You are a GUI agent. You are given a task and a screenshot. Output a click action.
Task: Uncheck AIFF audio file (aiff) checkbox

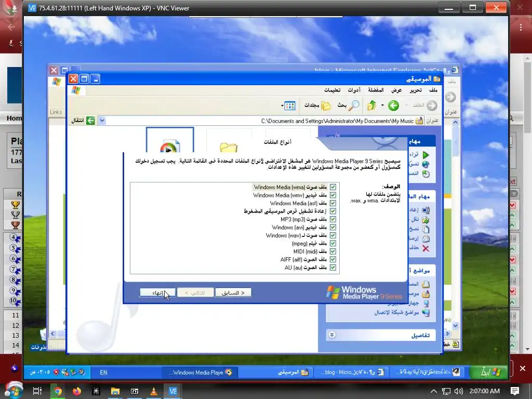[x=333, y=259]
